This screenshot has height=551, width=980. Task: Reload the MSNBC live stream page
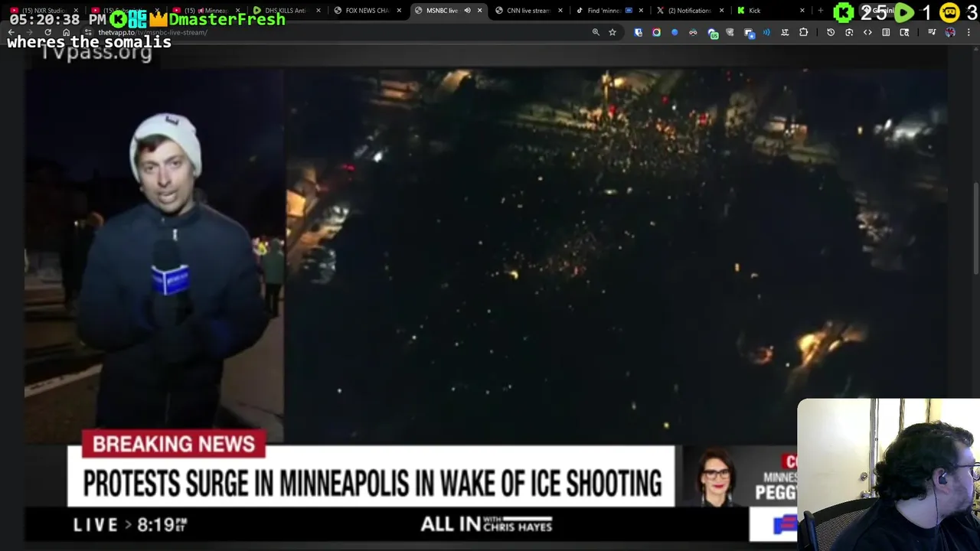47,32
